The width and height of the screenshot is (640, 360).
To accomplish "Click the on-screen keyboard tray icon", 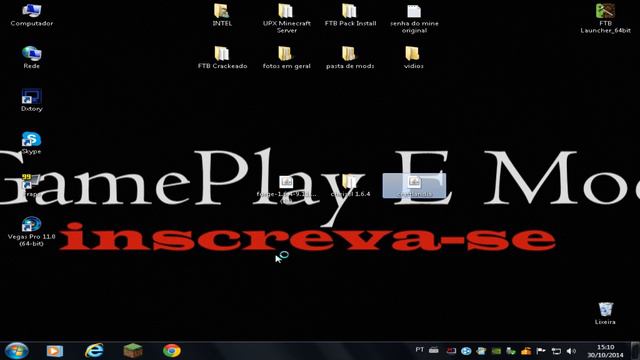I will tap(434, 350).
